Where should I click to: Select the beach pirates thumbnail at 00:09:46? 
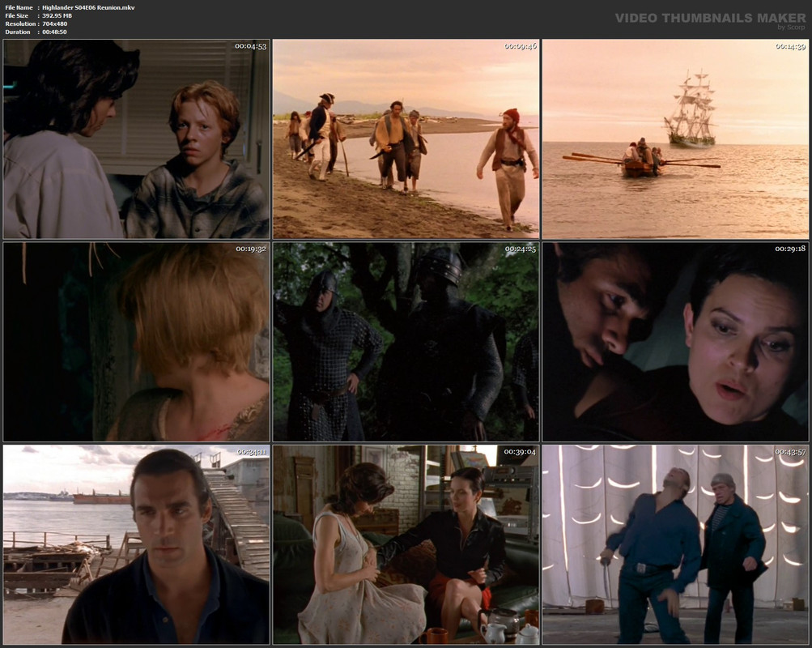point(406,139)
